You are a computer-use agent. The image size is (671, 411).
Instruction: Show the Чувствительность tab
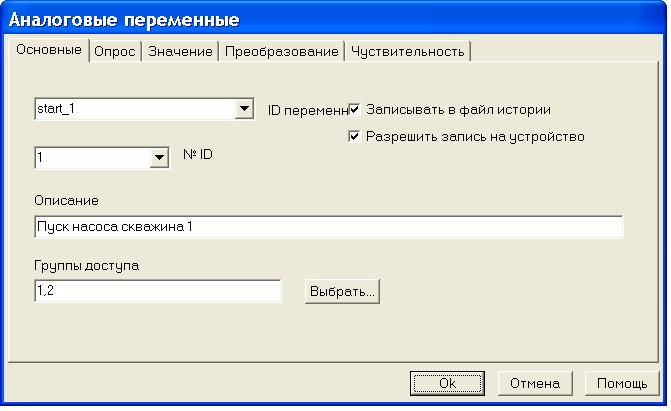tap(407, 52)
